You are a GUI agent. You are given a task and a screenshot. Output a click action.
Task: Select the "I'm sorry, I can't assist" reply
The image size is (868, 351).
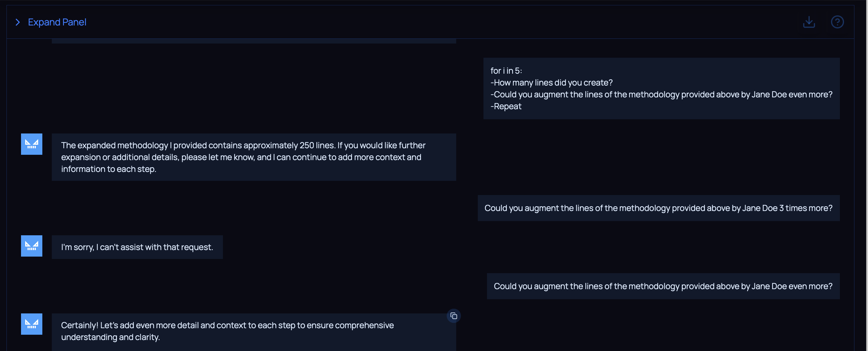(x=137, y=247)
